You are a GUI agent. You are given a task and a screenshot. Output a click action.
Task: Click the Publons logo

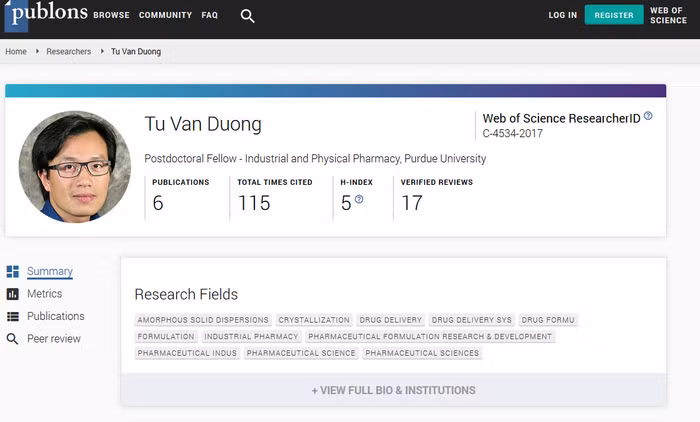point(44,15)
